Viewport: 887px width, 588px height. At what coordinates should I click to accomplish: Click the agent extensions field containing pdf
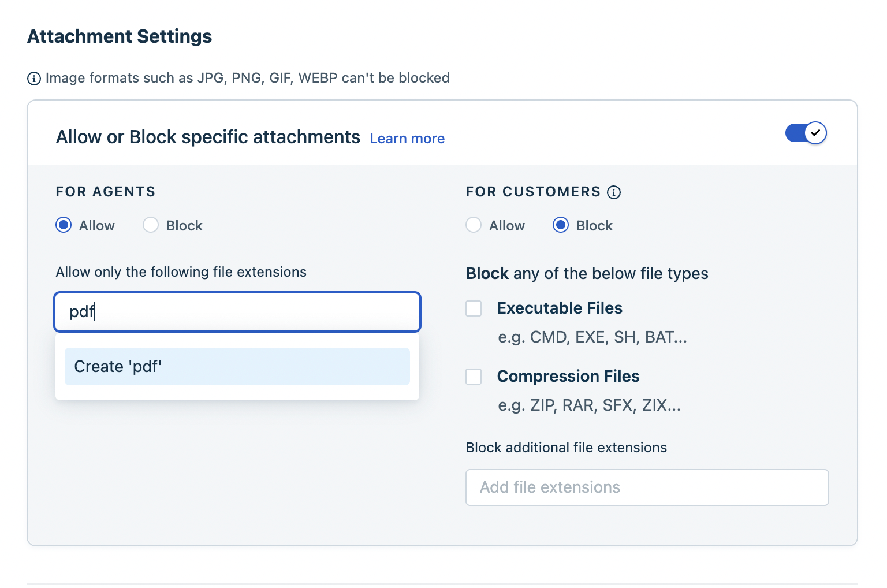(x=237, y=312)
